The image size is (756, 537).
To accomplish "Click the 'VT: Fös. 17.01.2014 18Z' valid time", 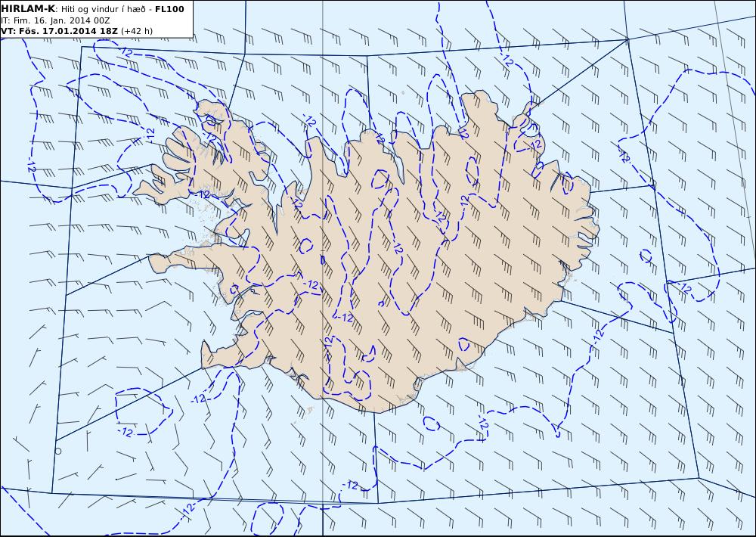I will [x=59, y=31].
